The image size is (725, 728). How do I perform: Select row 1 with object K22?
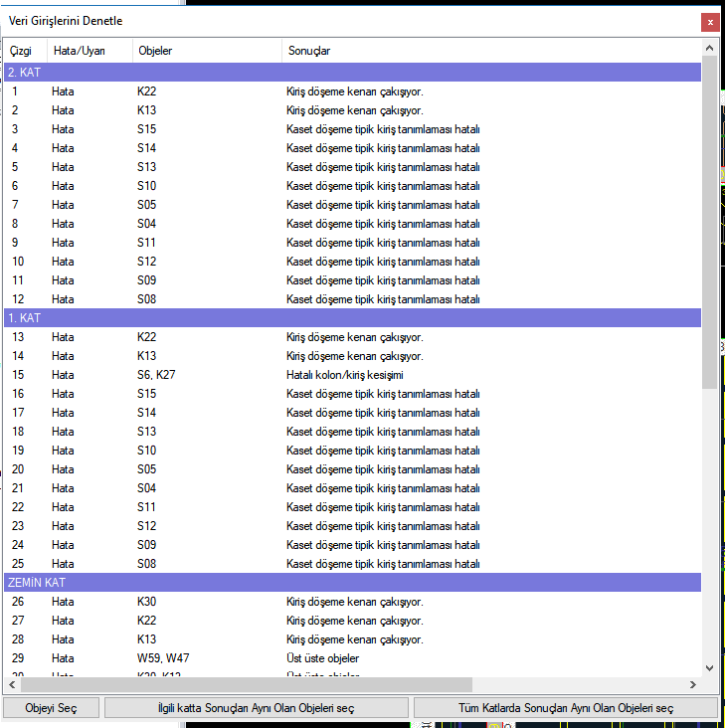pos(352,91)
